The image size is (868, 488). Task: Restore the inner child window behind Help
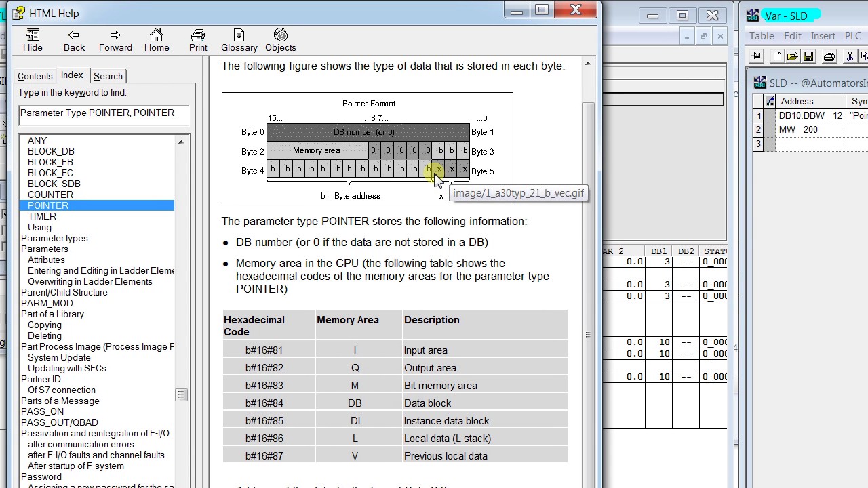[x=703, y=37]
